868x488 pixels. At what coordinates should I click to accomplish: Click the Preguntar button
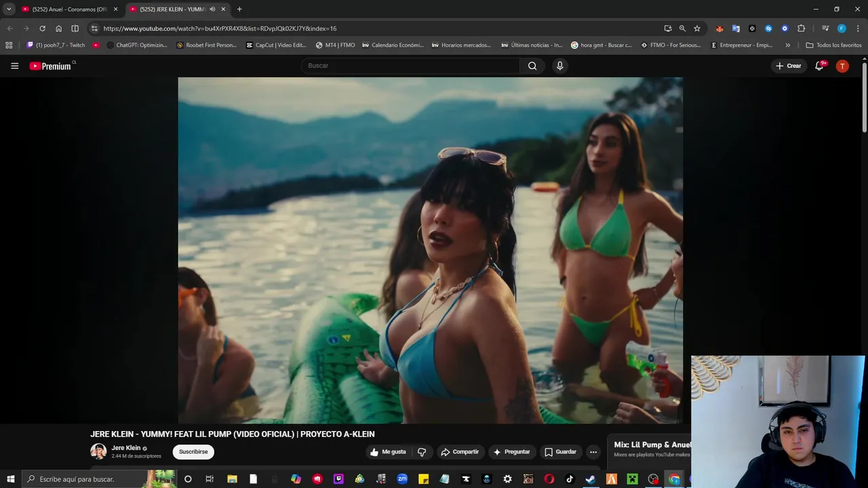click(512, 452)
